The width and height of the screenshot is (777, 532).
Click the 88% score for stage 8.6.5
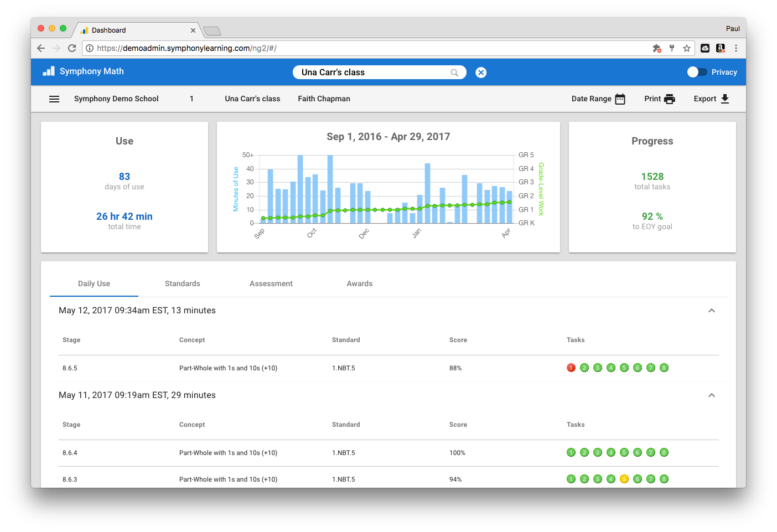tap(455, 368)
